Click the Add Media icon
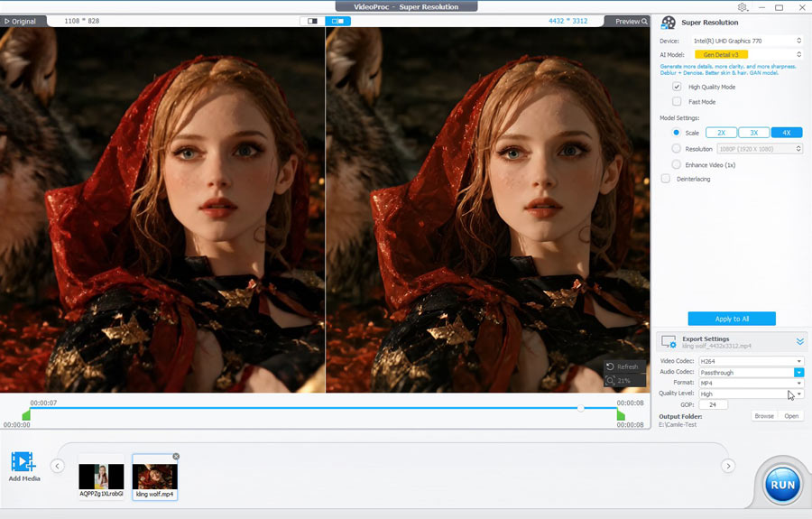The height and width of the screenshot is (519, 812). [23, 461]
